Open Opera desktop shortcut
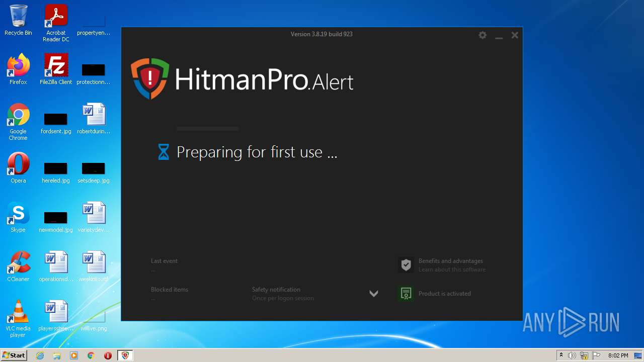This screenshot has width=644, height=362. click(18, 168)
